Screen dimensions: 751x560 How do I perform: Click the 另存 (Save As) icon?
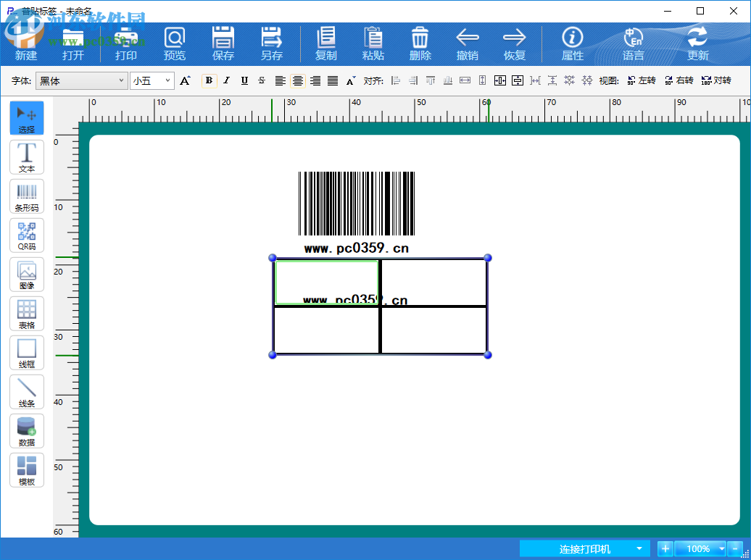tap(272, 43)
